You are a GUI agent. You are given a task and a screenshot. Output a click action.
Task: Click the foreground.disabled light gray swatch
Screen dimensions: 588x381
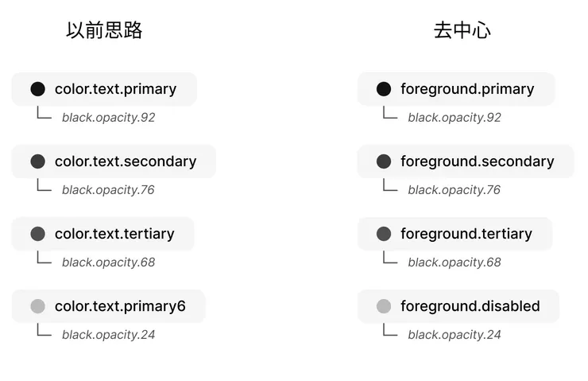coord(383,306)
